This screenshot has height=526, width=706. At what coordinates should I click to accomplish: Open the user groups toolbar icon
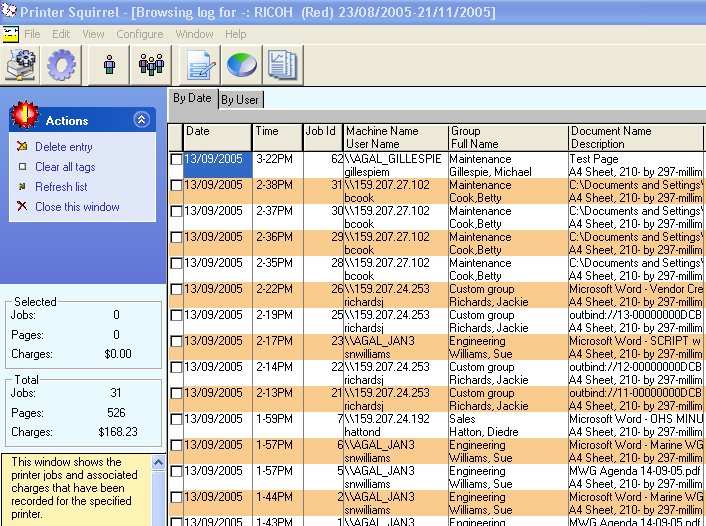pos(151,65)
